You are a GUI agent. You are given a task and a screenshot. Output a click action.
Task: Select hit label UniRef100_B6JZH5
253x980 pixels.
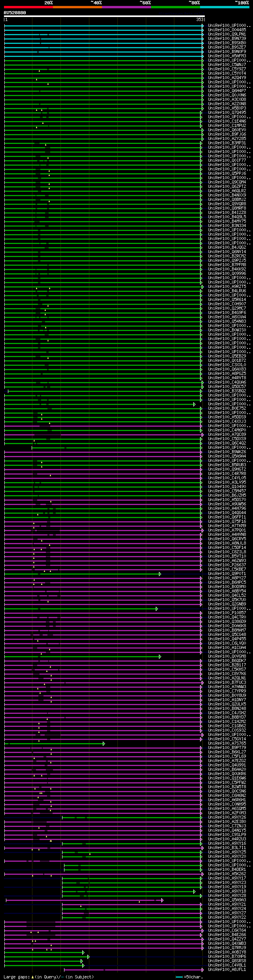pos(227,496)
